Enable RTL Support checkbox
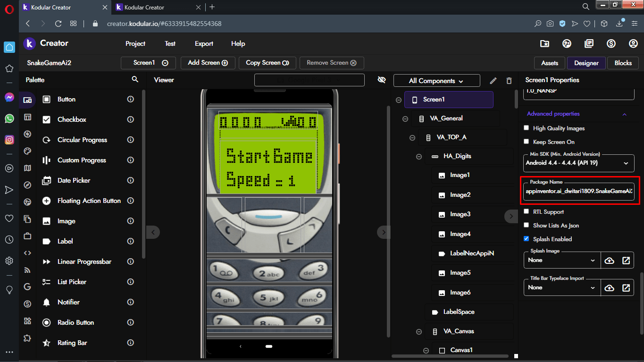 click(527, 211)
